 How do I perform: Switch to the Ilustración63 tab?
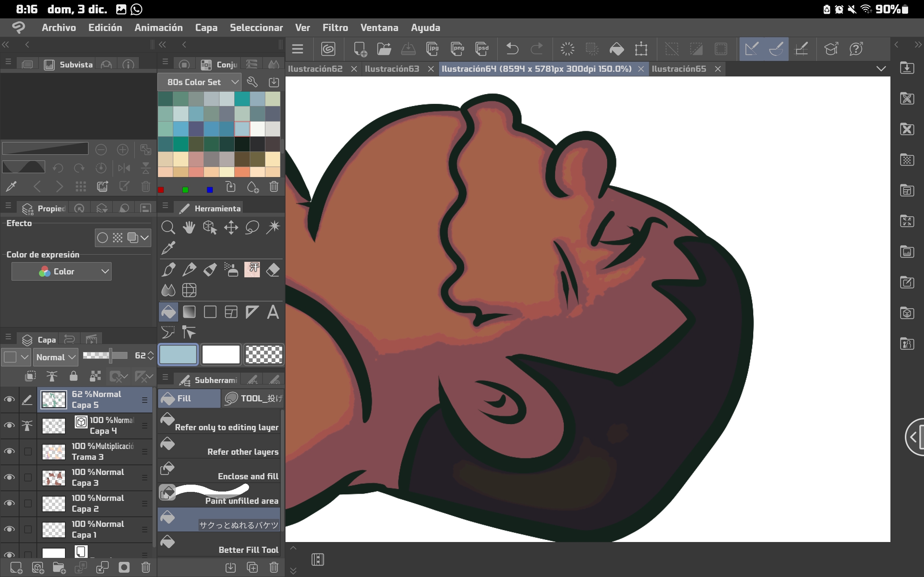[392, 69]
